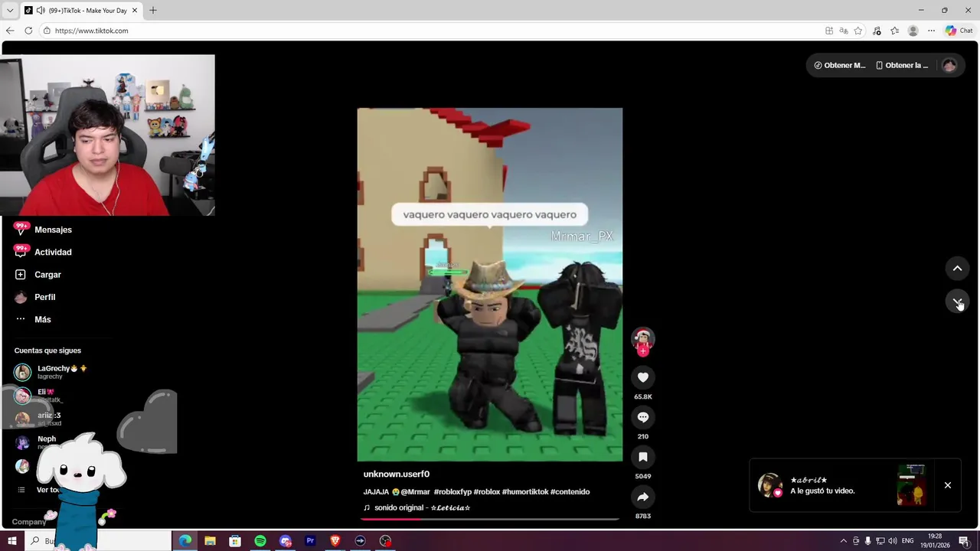Click the Obtener la app button
Image resolution: width=980 pixels, height=551 pixels.
pyautogui.click(x=902, y=65)
